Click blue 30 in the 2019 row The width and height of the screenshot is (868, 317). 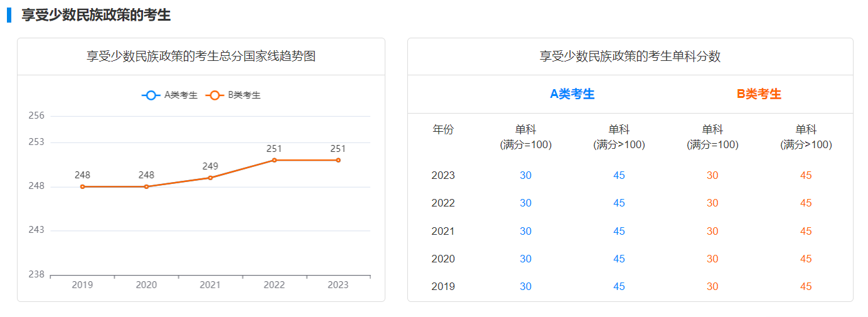pyautogui.click(x=526, y=287)
